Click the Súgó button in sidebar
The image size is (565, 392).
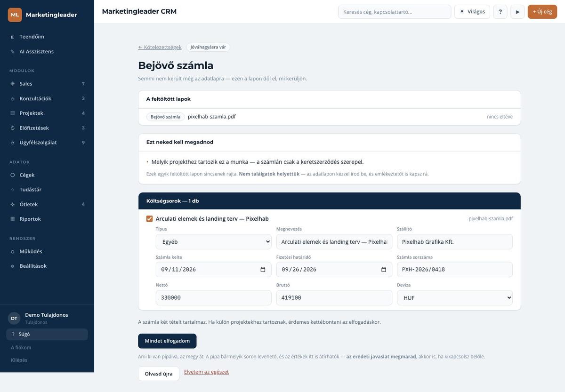(x=47, y=335)
